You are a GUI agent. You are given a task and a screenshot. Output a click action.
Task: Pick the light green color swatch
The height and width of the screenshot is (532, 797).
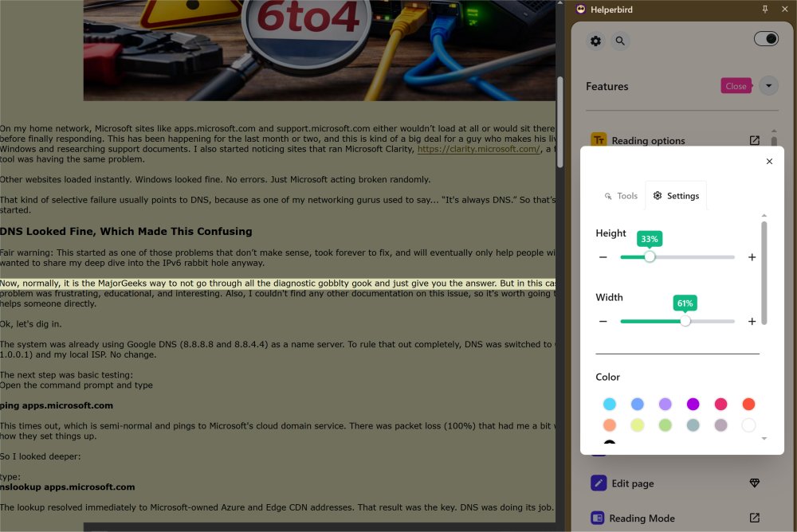coord(665,424)
